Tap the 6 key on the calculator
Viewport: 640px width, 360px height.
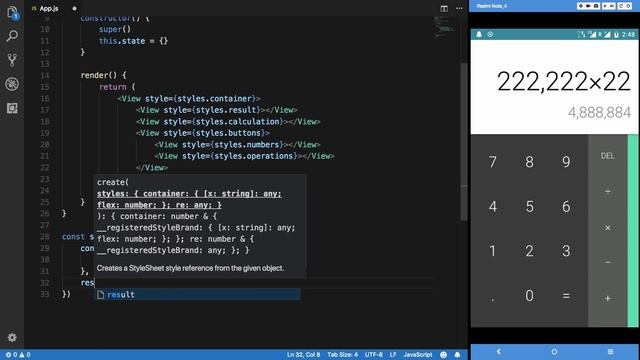pyautogui.click(x=566, y=207)
